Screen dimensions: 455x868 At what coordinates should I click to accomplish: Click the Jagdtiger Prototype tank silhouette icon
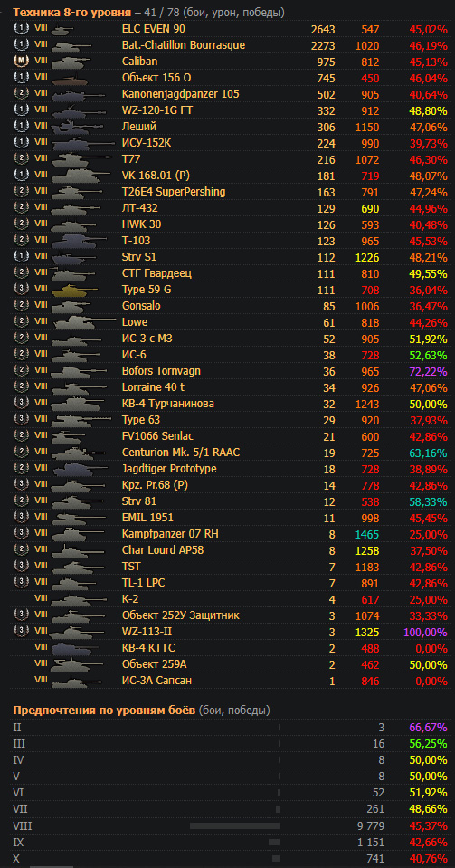pyautogui.click(x=78, y=469)
